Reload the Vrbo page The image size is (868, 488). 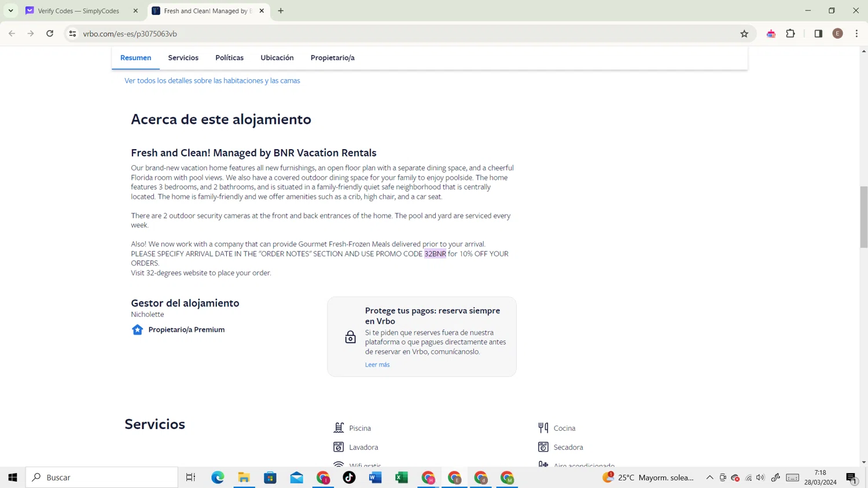(50, 34)
